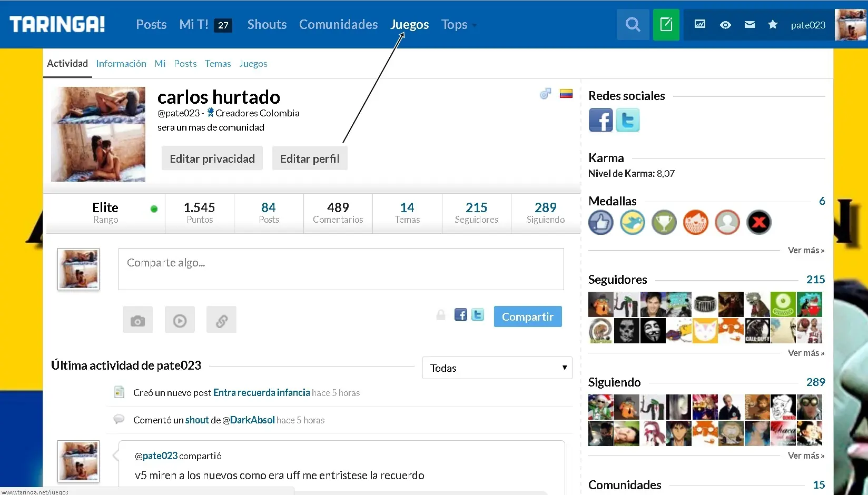Click 215 Seguidores stat

[477, 213]
